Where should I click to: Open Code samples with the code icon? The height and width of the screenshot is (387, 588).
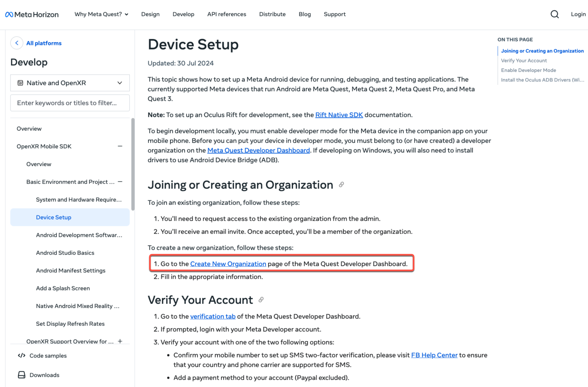[x=22, y=355]
